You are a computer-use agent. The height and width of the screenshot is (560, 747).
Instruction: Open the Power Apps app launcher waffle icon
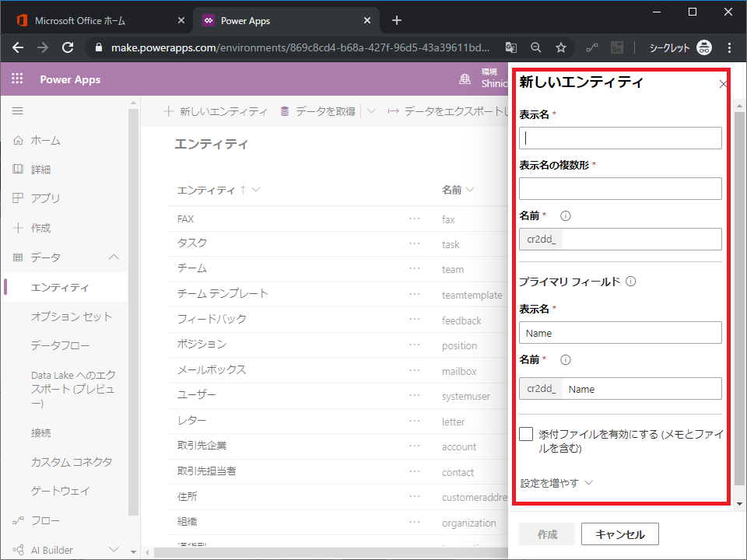17,79
